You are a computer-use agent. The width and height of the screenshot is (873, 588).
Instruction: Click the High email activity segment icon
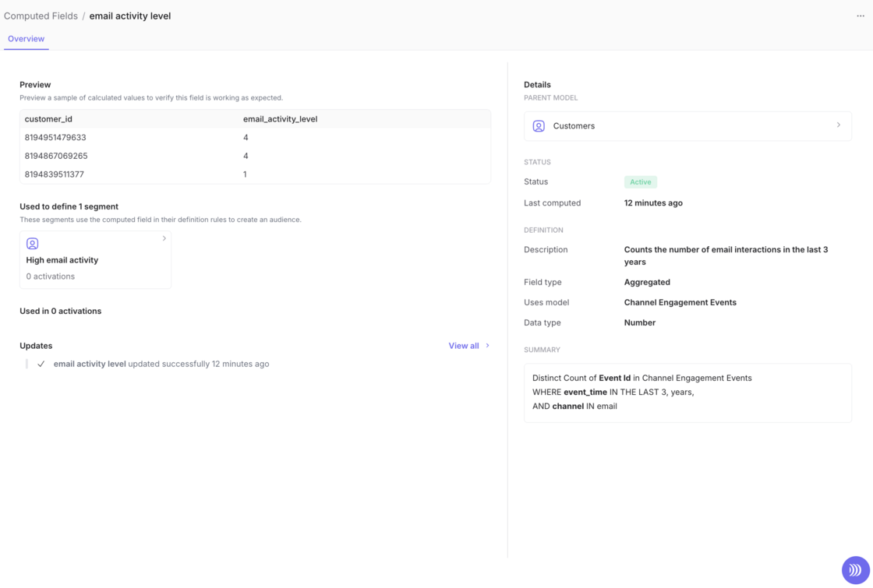tap(33, 244)
